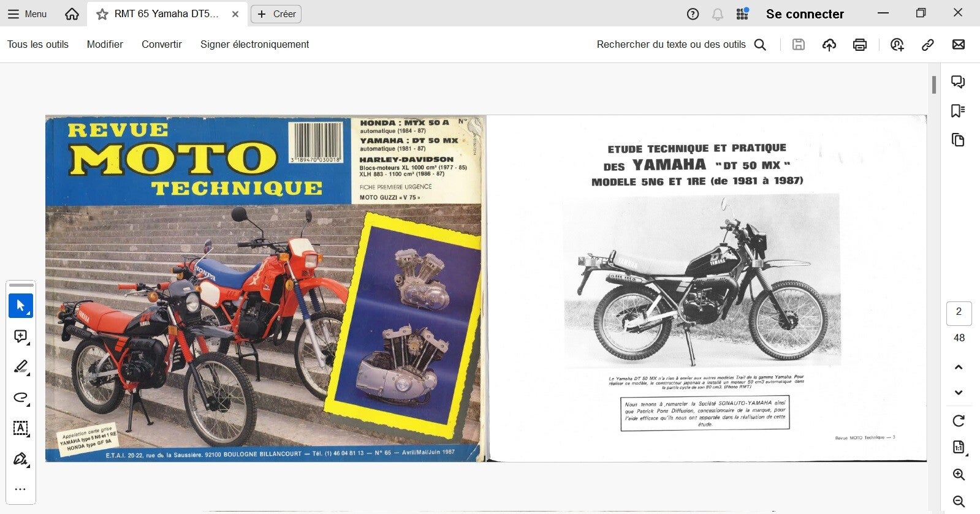Close the RMT 65 Yamaha tab
The height and width of the screenshot is (514, 980).
(x=235, y=13)
